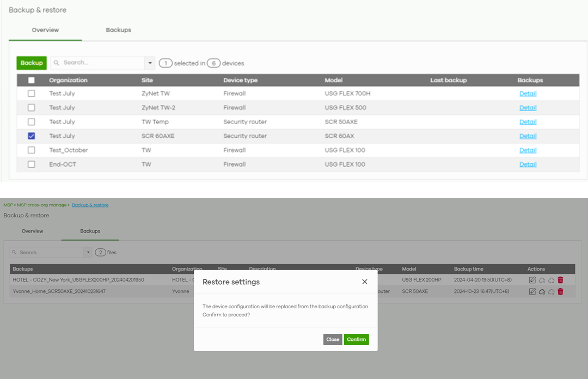Restore icon for HOTEL - COZY backup

pyautogui.click(x=542, y=280)
